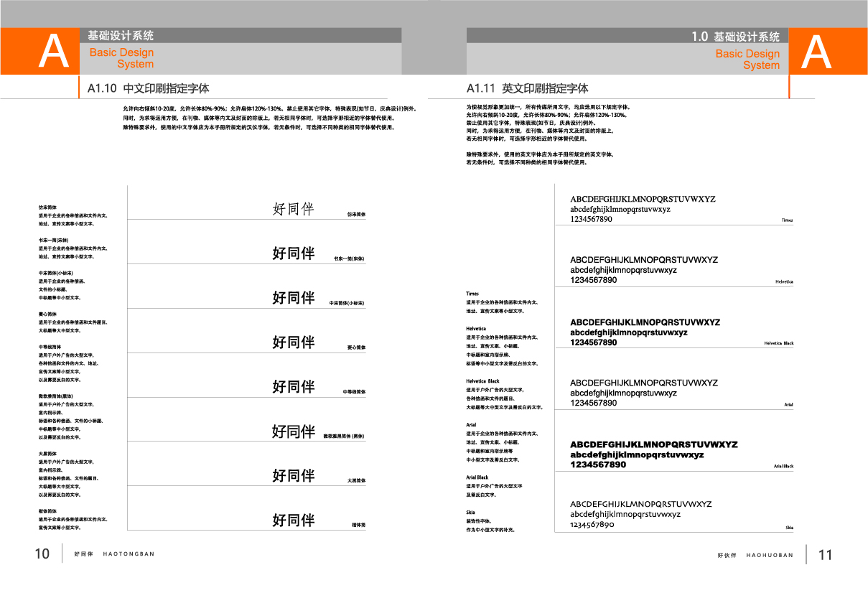
Task: Select the Times uppercase alphabet sample line
Action: click(x=643, y=199)
